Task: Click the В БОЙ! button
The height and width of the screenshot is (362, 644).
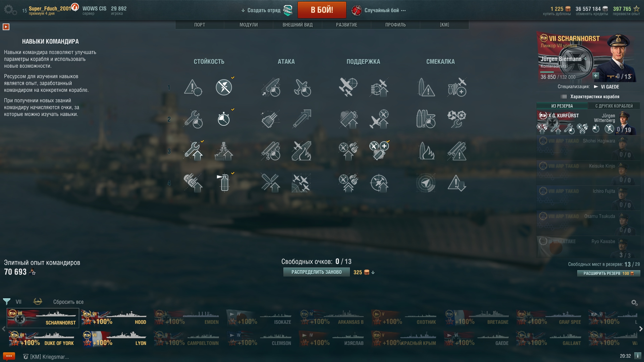Action: pyautogui.click(x=322, y=10)
